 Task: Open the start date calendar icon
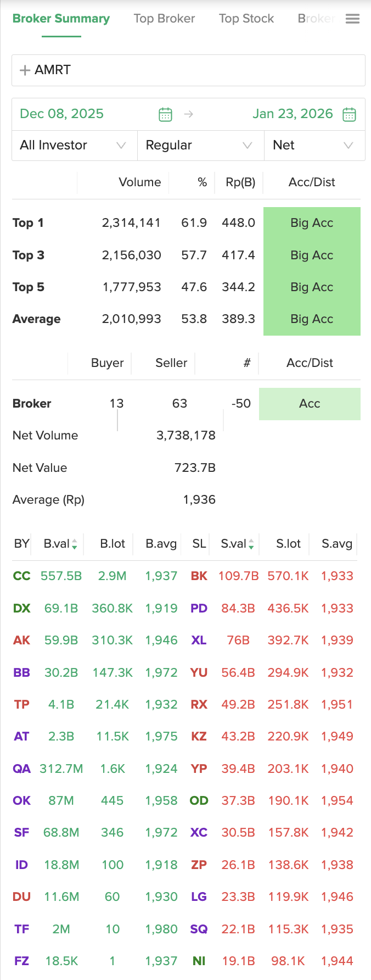coord(165,114)
